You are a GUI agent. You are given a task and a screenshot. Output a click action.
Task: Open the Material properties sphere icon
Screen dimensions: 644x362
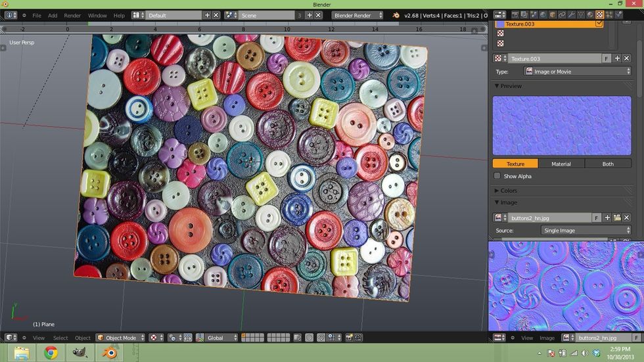pyautogui.click(x=590, y=14)
